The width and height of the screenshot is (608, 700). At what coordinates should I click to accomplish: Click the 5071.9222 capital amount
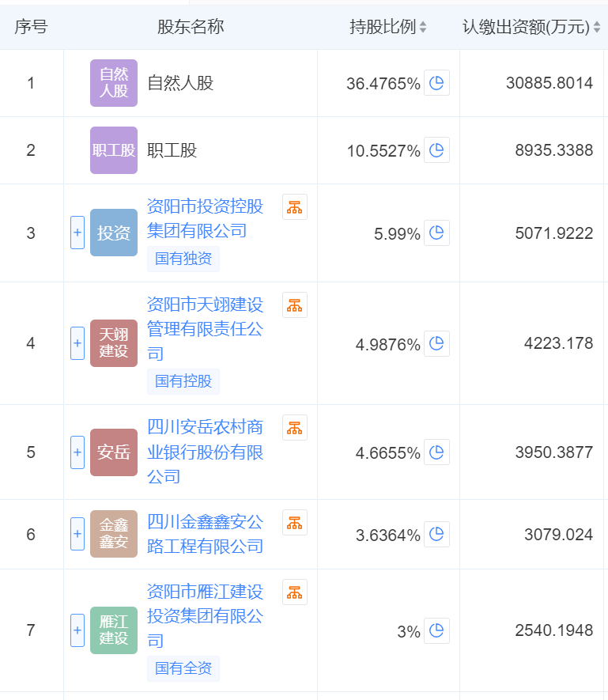[554, 233]
